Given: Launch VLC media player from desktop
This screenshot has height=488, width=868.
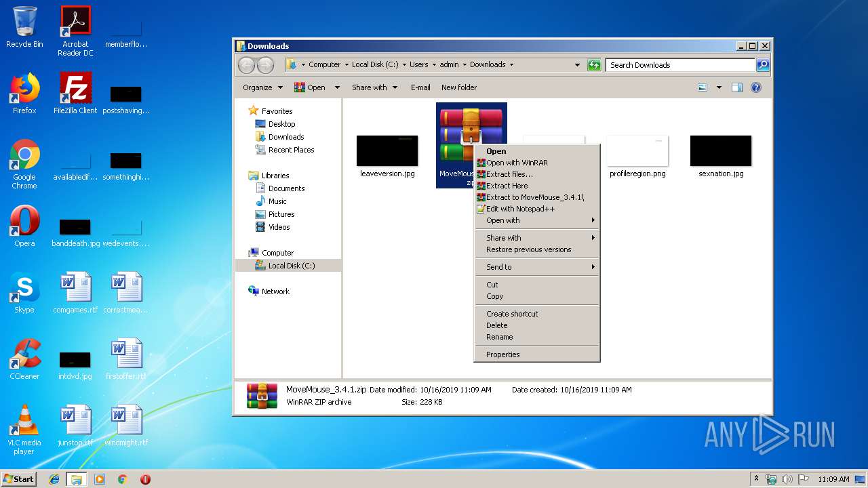Looking at the screenshot, I should 24,430.
